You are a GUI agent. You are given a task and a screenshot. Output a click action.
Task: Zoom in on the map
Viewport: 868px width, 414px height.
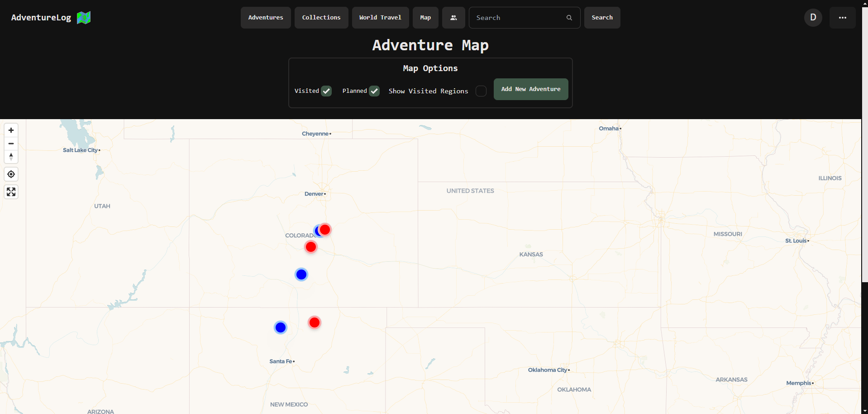tap(11, 130)
